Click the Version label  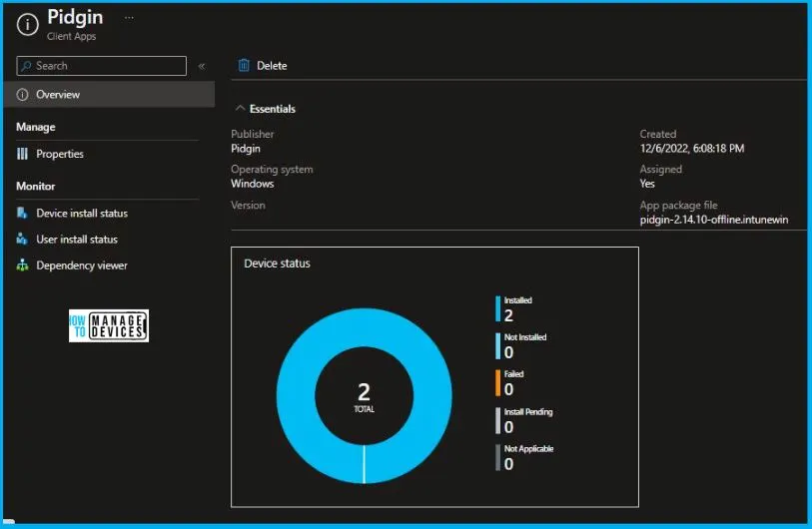248,206
